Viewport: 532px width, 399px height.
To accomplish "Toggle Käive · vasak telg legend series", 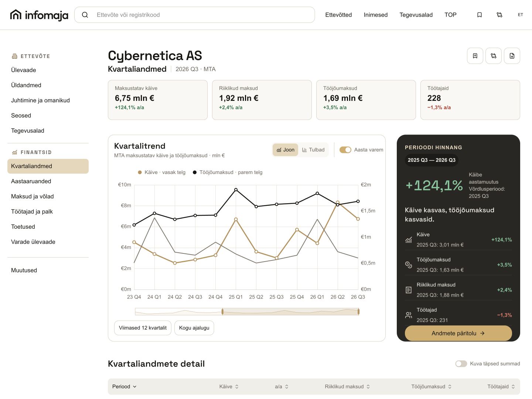I will [x=161, y=172].
